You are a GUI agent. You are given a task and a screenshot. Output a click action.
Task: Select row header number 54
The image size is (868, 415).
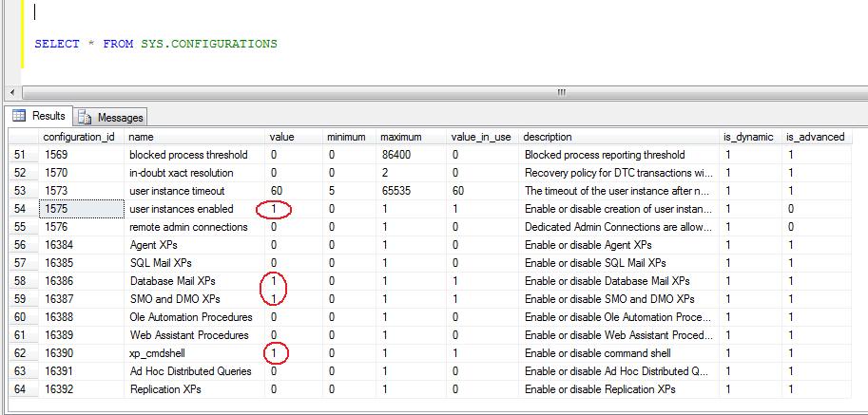click(x=23, y=209)
